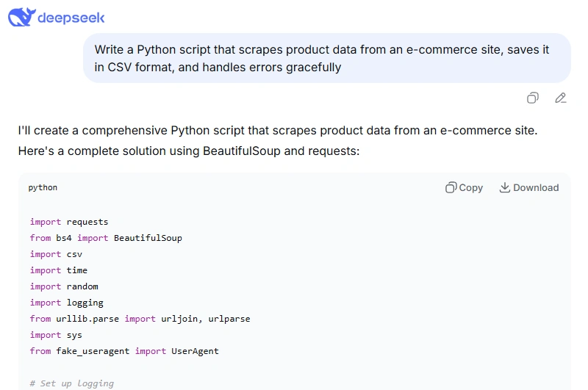Click the fake_useragent import code line
This screenshot has width=588, height=390.
(124, 351)
